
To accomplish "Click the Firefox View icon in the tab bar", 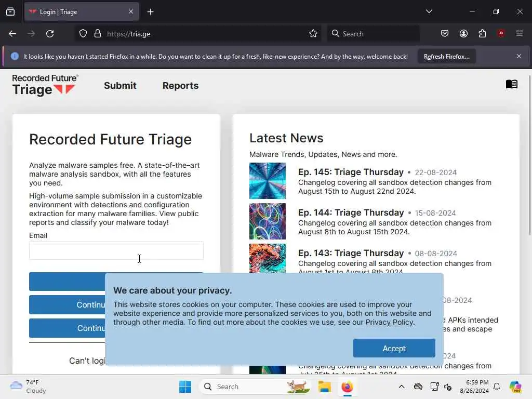I will click(x=10, y=12).
